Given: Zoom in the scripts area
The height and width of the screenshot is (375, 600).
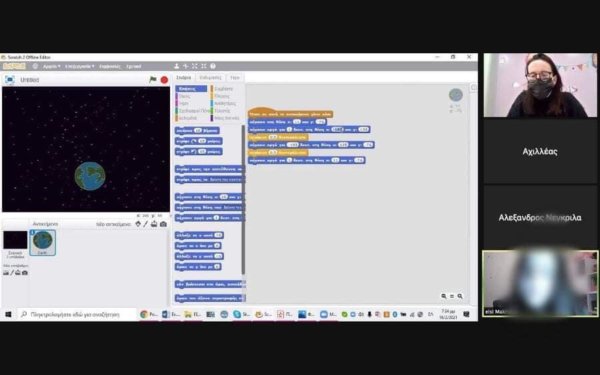Looking at the screenshot, I should click(460, 296).
